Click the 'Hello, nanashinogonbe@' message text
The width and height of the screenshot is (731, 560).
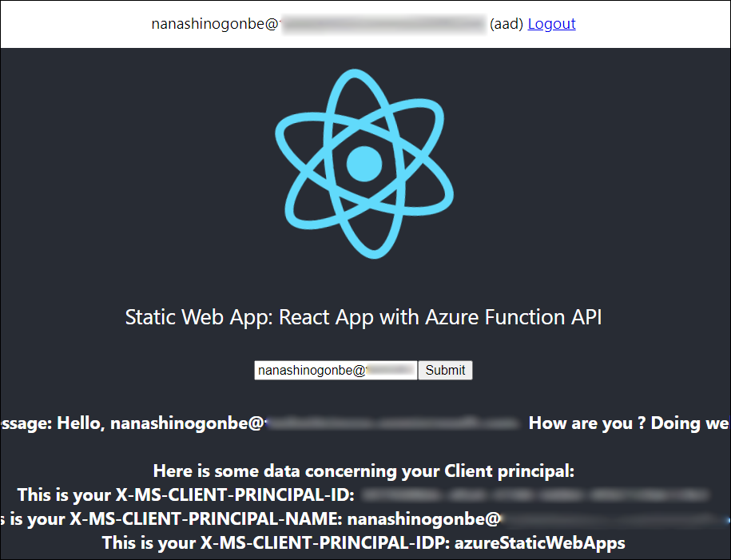(161, 423)
